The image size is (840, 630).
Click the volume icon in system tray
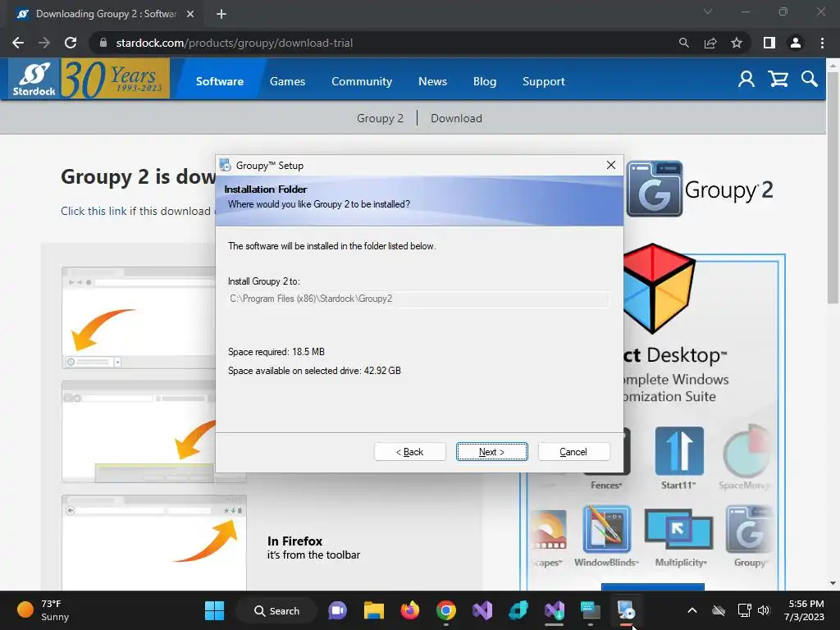click(x=764, y=610)
